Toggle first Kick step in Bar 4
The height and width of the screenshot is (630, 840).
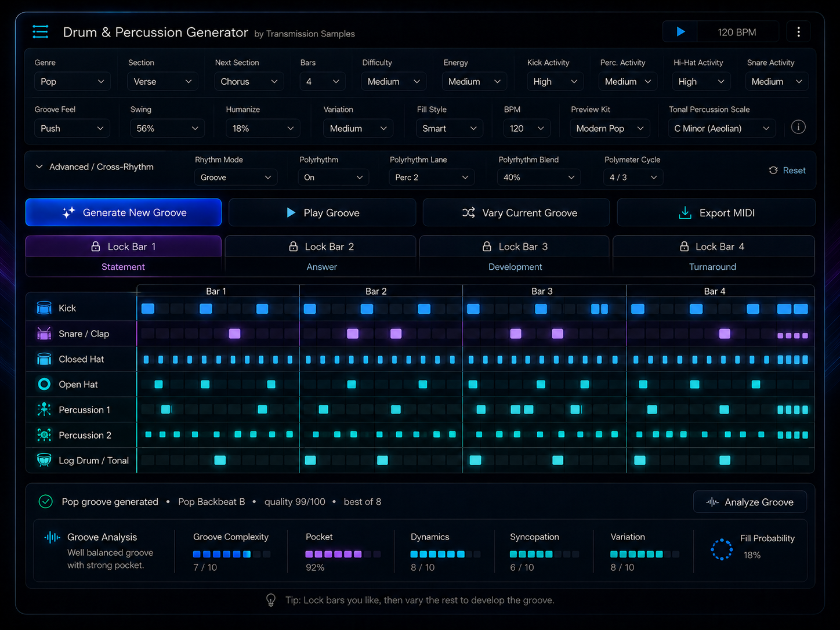pos(638,309)
